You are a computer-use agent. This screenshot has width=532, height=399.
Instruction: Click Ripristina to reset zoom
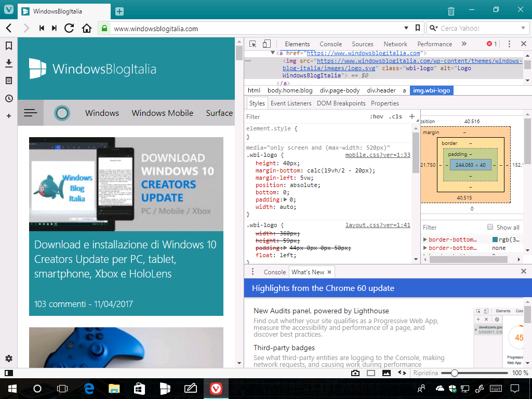click(425, 373)
